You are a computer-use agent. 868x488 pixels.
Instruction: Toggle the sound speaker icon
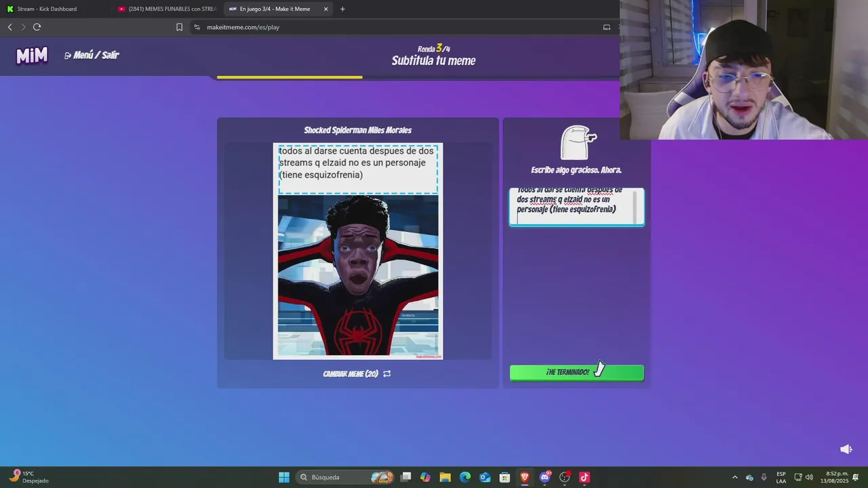coord(846,449)
